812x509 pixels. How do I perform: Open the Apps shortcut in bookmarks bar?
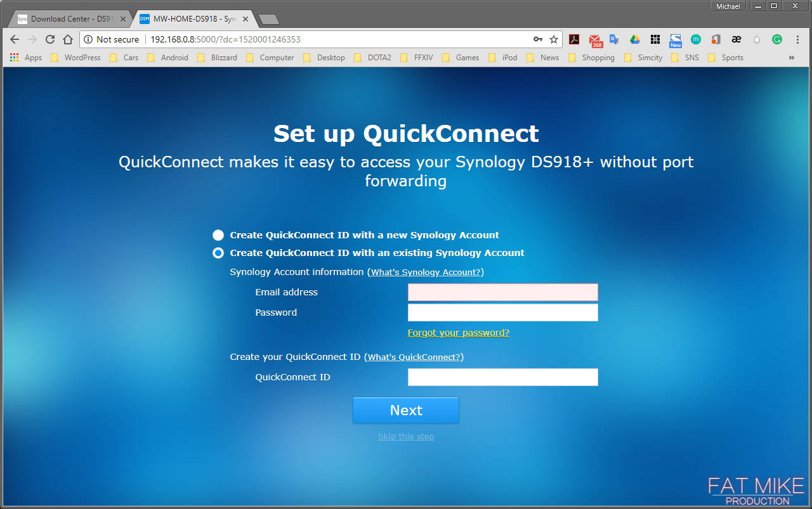(26, 57)
